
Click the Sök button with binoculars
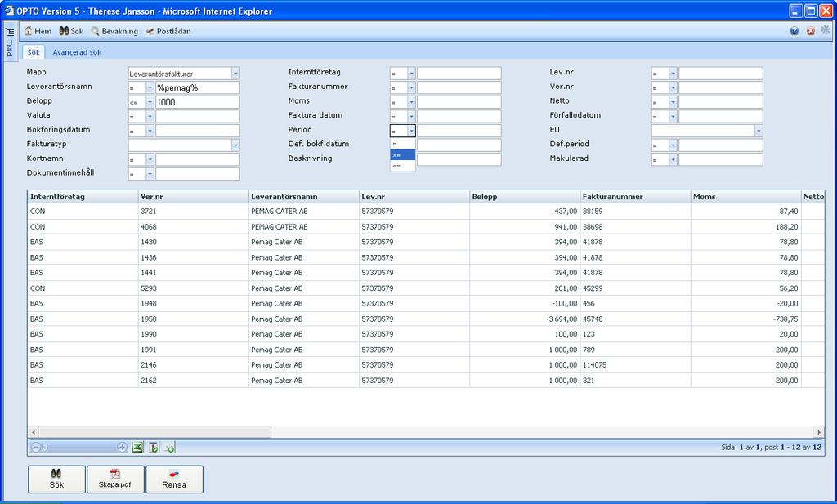tap(56, 479)
